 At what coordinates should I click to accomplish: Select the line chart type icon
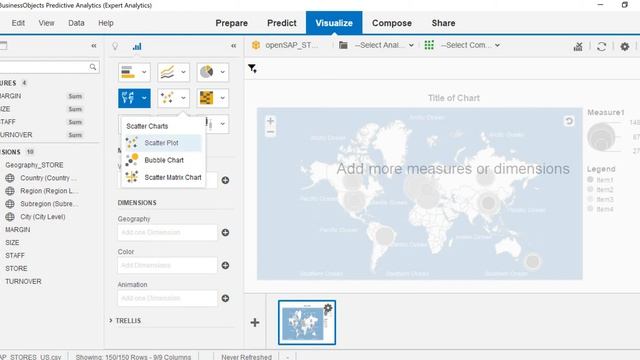[x=167, y=72]
